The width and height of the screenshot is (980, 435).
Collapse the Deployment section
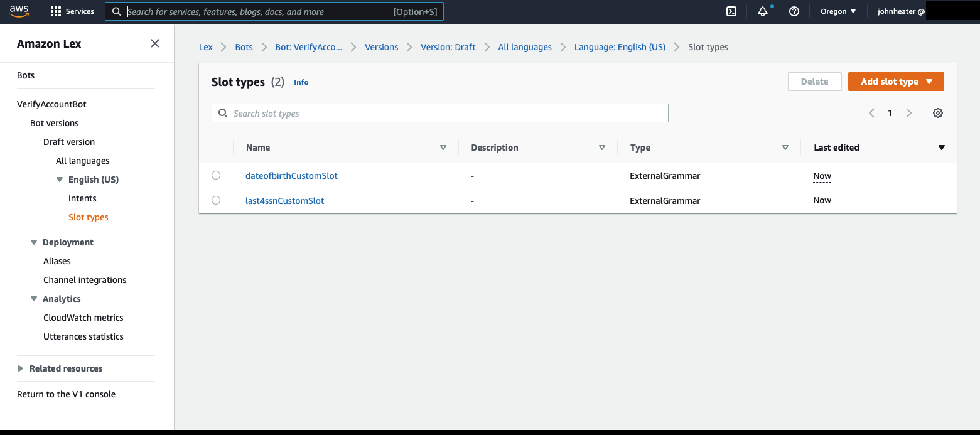pyautogui.click(x=34, y=242)
